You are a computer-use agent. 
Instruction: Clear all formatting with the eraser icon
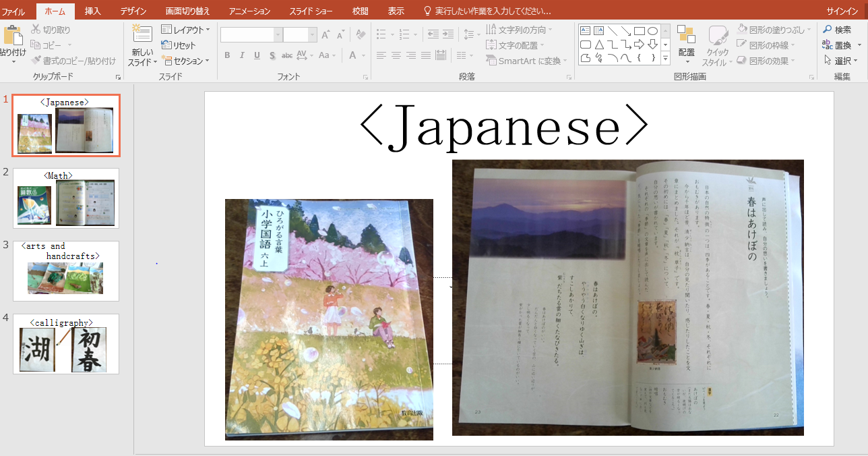[361, 35]
